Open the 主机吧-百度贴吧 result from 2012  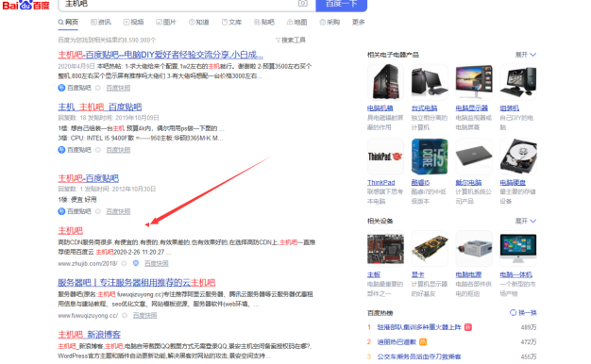point(88,178)
